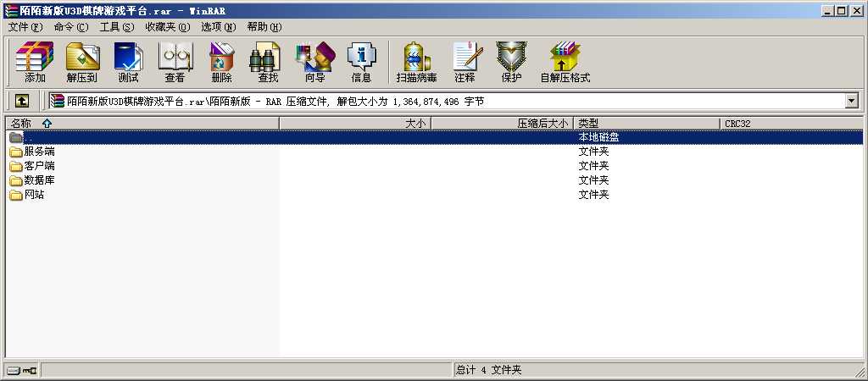Minimize the WinRAR window
The width and height of the screenshot is (868, 381).
pos(829,10)
